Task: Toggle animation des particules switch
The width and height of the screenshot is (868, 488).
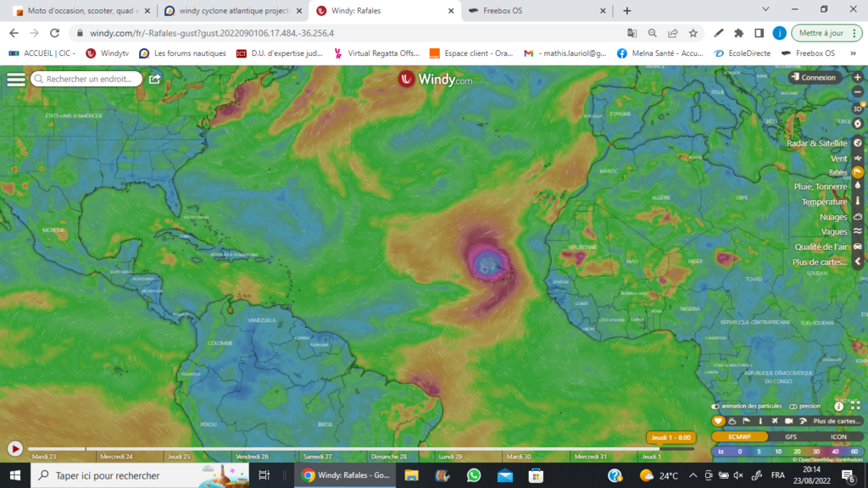Action: tap(715, 407)
